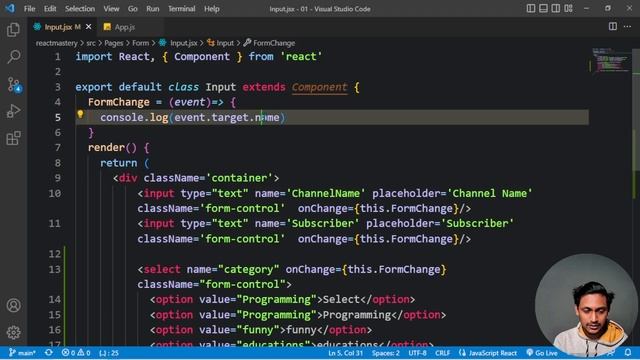640x360 pixels.
Task: Open the File menu
Action: click(x=29, y=9)
